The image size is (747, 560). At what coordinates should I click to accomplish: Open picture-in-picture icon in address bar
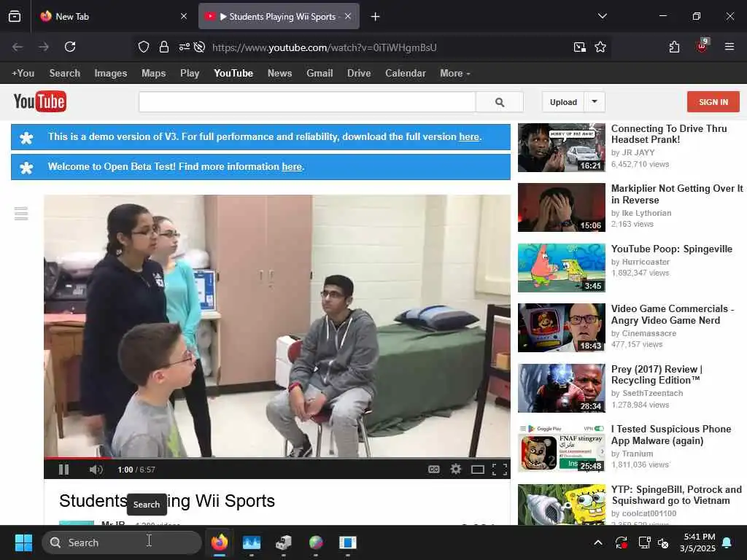(x=579, y=47)
